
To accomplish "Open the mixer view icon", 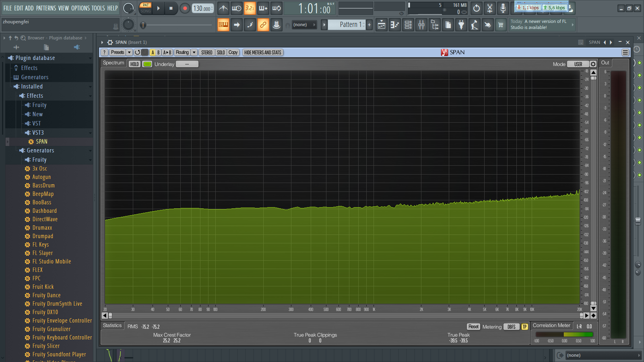I will (421, 25).
